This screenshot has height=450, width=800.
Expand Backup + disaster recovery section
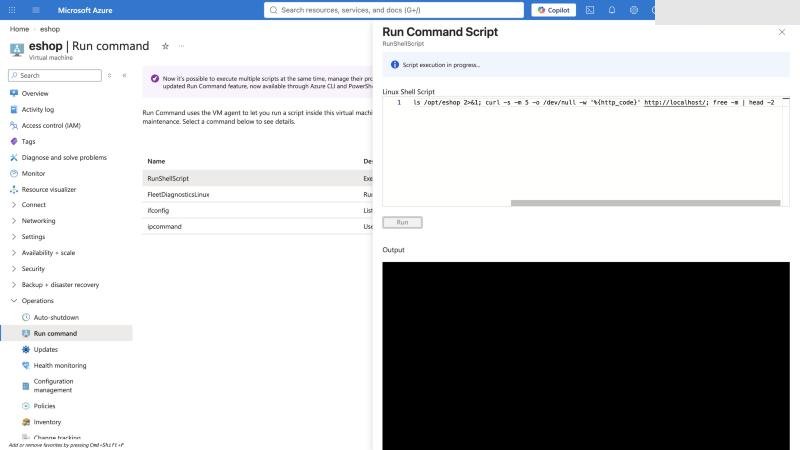click(x=14, y=285)
